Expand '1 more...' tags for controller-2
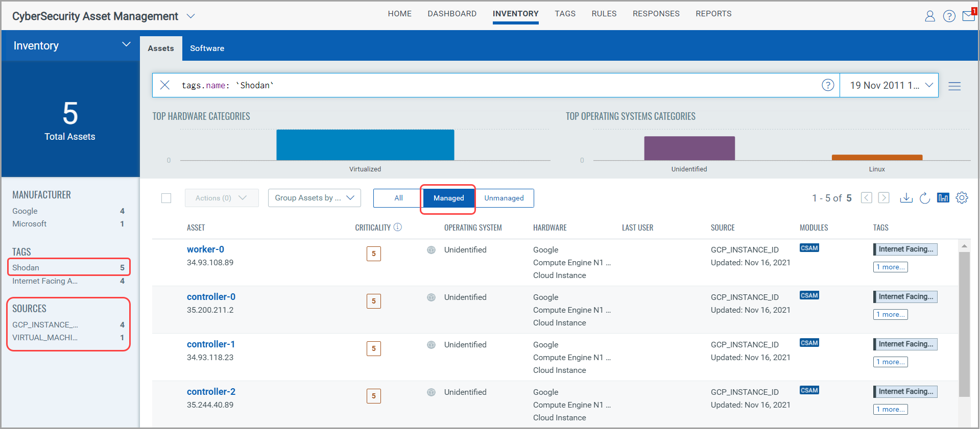This screenshot has width=980, height=429. point(890,409)
